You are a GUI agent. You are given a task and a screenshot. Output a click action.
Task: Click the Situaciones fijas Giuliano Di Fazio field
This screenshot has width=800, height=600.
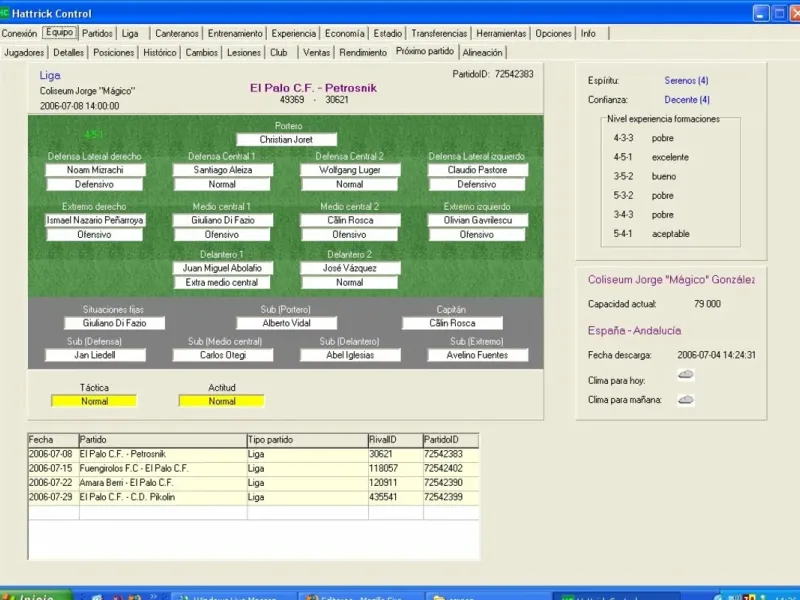(x=114, y=323)
